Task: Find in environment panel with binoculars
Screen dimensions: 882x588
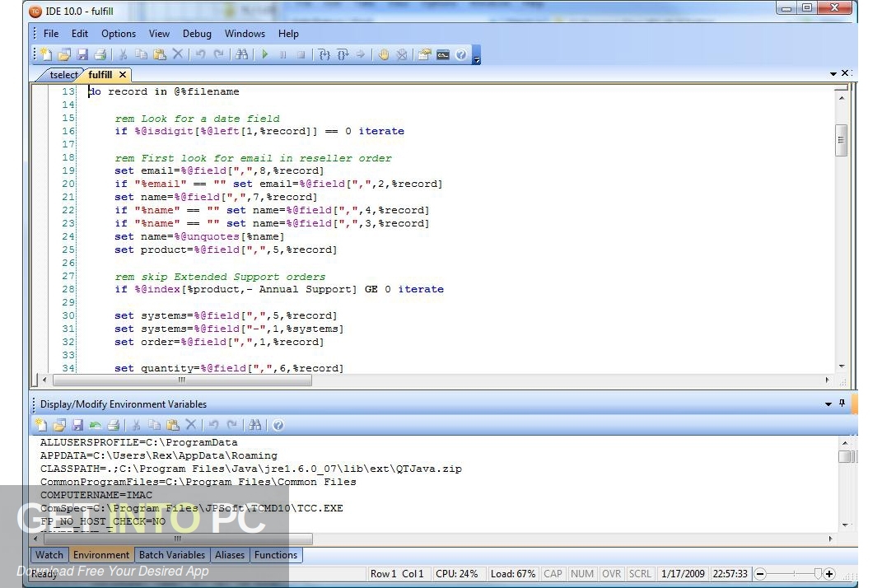Action: point(254,425)
